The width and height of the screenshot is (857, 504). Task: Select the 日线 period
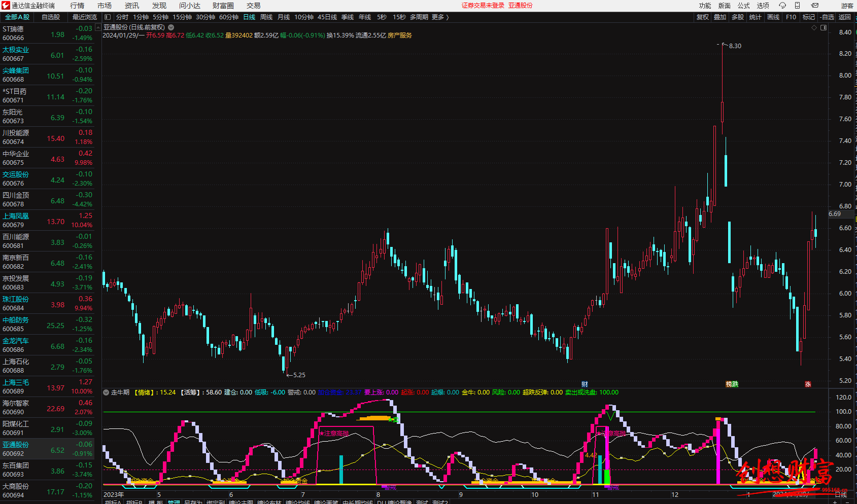click(x=249, y=17)
